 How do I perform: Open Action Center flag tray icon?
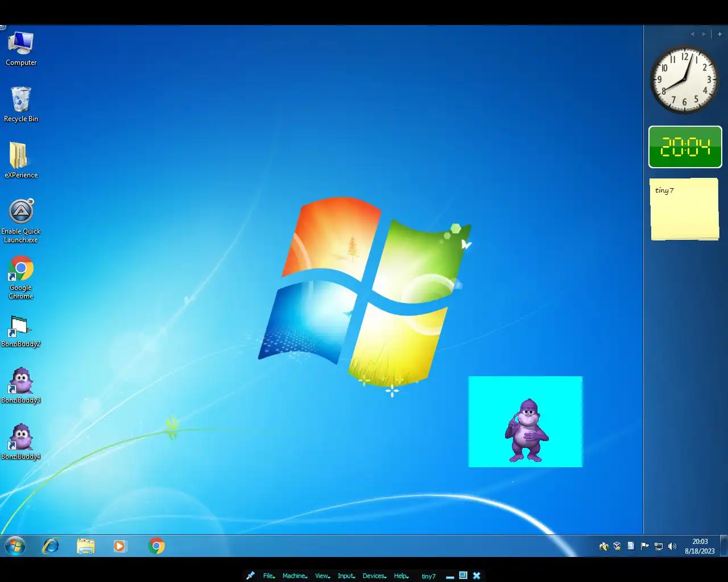[x=644, y=546]
